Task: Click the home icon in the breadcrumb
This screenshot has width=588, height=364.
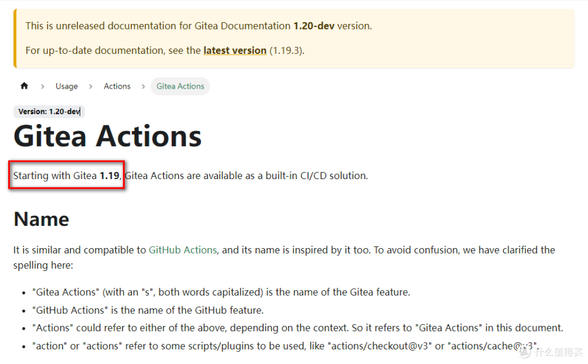Action: tap(24, 85)
